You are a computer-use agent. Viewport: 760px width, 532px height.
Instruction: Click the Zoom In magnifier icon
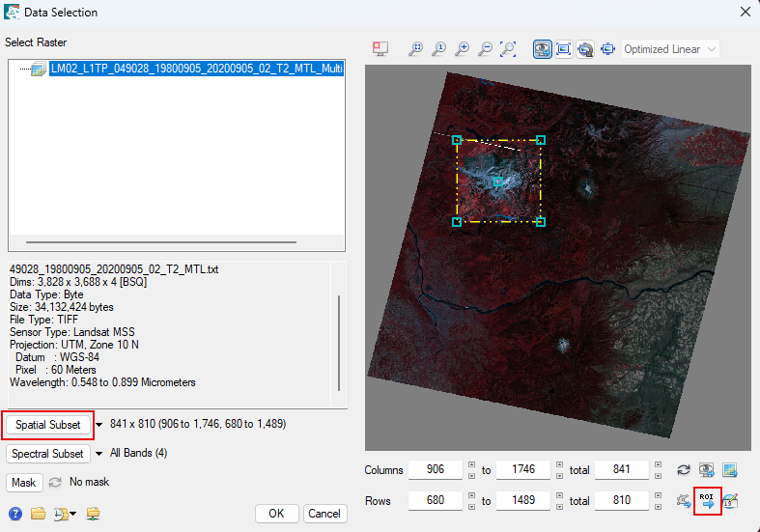463,48
